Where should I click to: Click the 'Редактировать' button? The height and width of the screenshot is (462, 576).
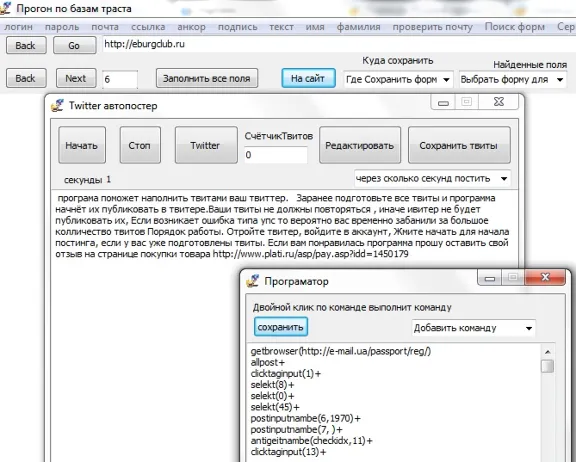coord(360,145)
